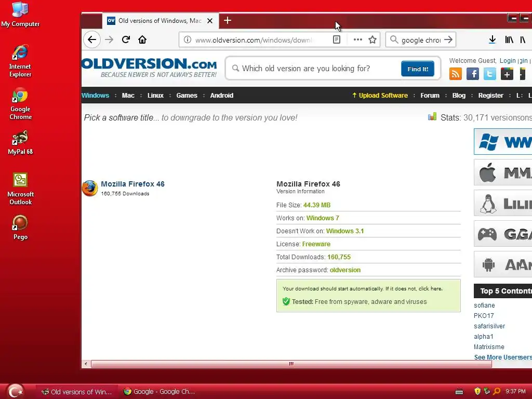Click the browser forward arrow
532x399 pixels.
[109, 39]
